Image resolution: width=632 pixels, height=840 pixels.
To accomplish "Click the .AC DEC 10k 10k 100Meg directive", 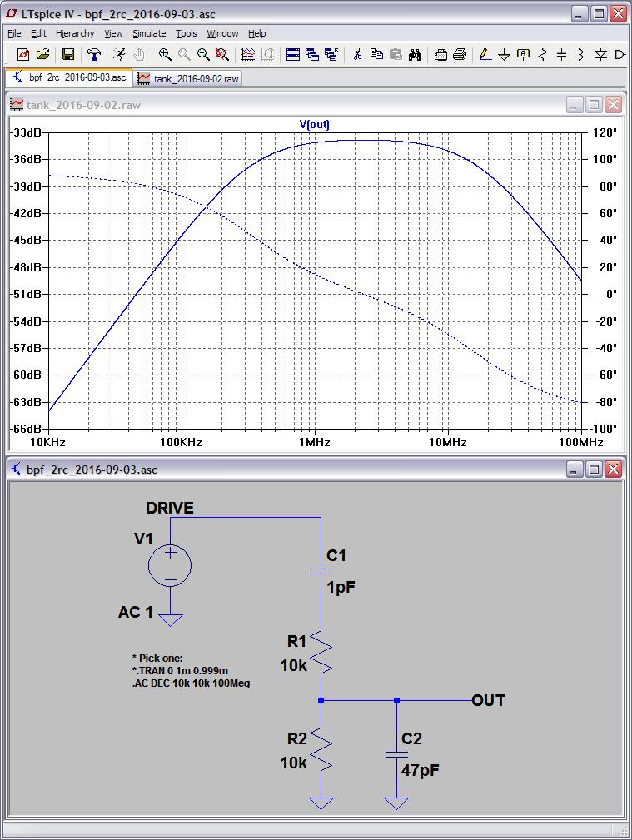I will [x=191, y=683].
